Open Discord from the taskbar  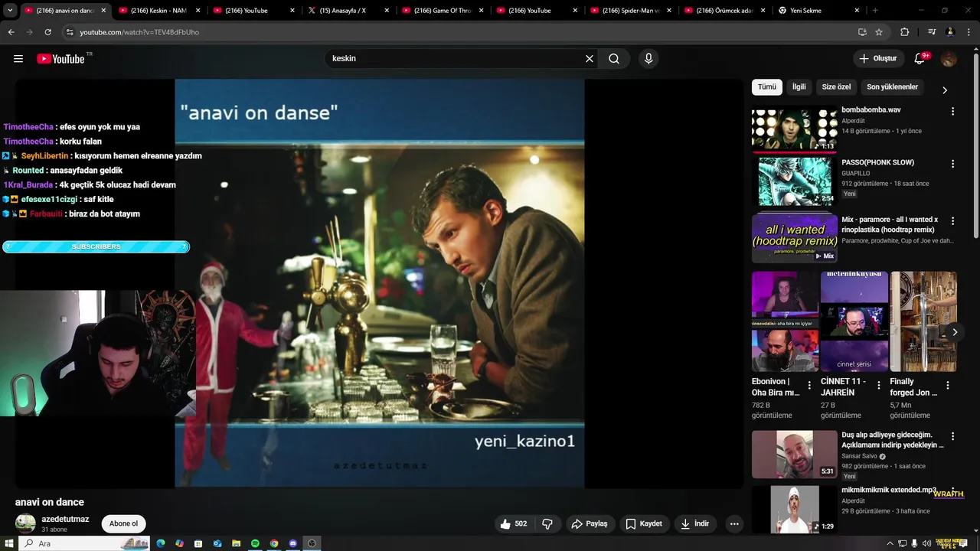pos(292,543)
